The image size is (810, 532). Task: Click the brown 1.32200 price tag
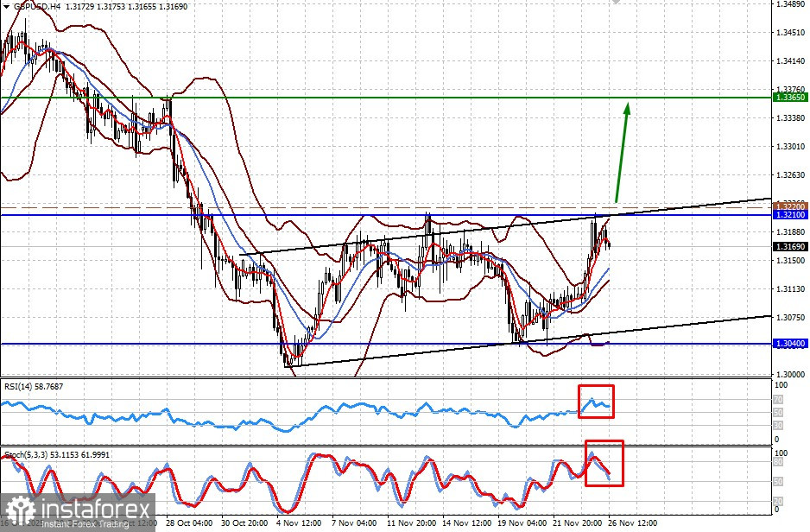(790, 206)
